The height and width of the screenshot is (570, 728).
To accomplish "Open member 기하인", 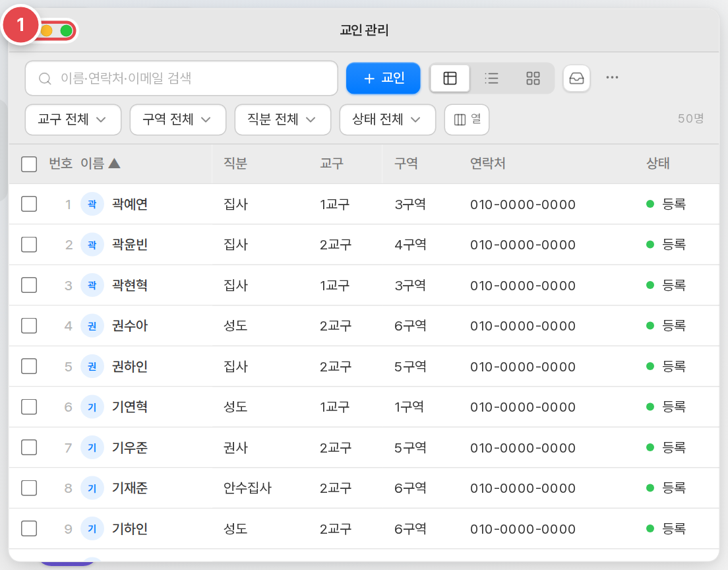I will coord(129,528).
